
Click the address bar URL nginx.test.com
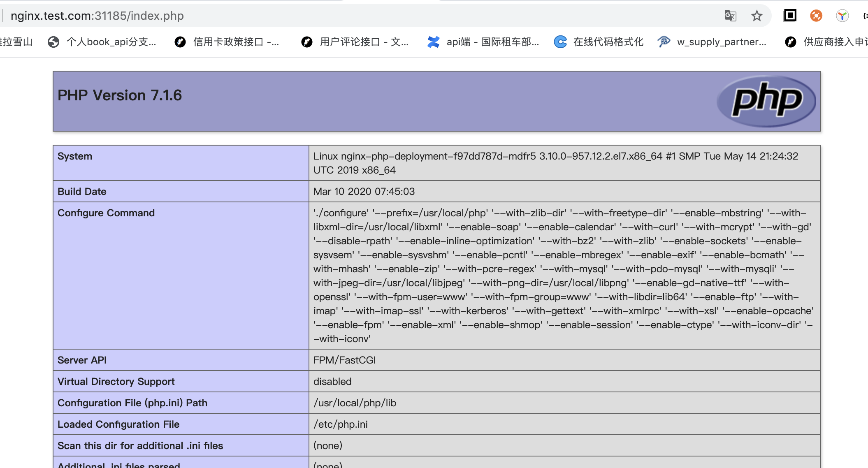click(97, 16)
